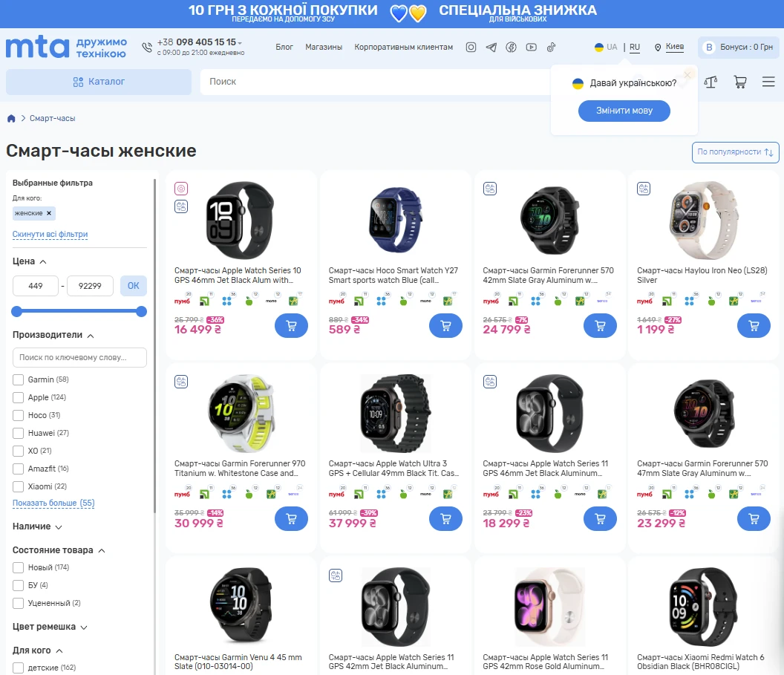Click the maximum price slider handle
This screenshot has height=675, width=784.
click(142, 311)
